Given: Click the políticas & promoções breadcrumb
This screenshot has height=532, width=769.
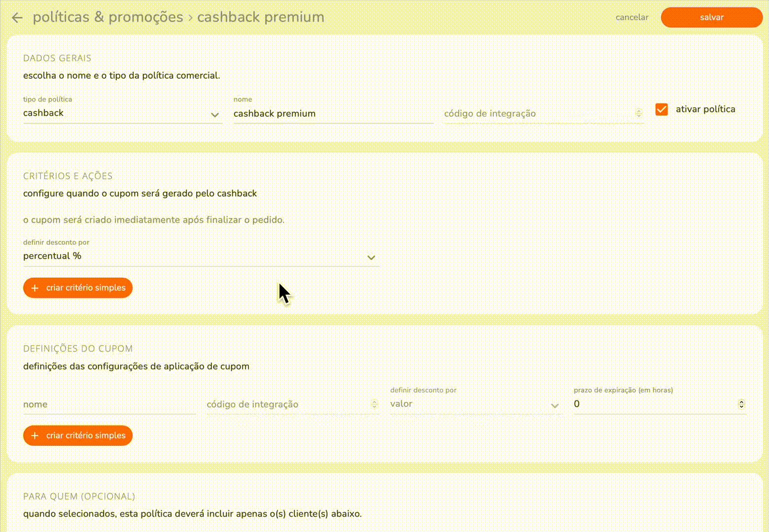Looking at the screenshot, I should 108,17.
